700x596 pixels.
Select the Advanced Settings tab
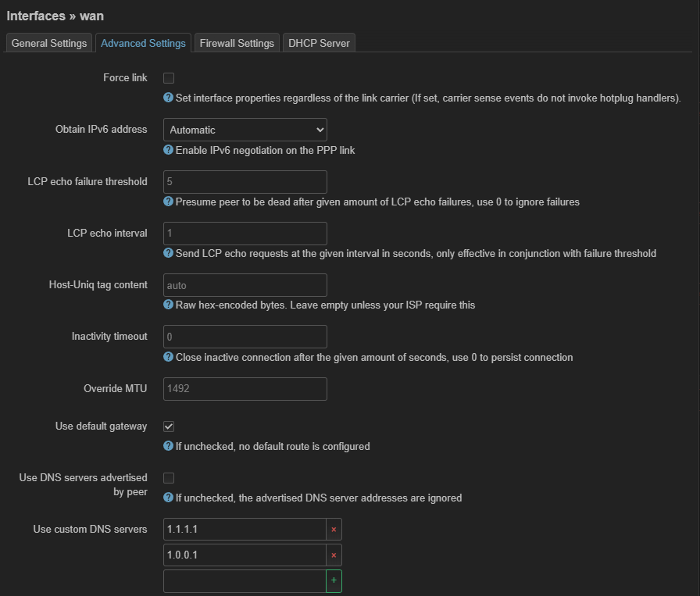(x=143, y=43)
